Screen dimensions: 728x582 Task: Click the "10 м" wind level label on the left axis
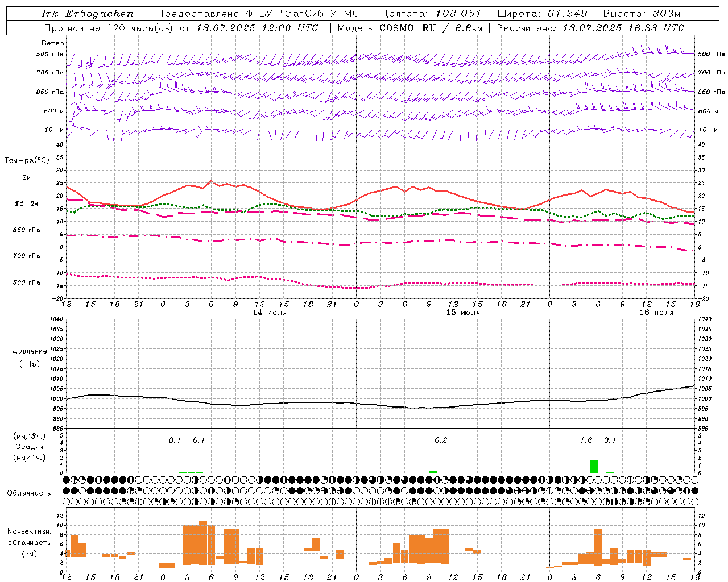(x=54, y=130)
